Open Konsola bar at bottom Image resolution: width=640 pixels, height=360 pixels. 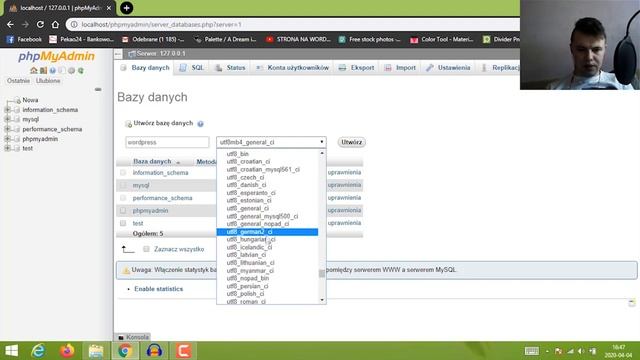(133, 337)
